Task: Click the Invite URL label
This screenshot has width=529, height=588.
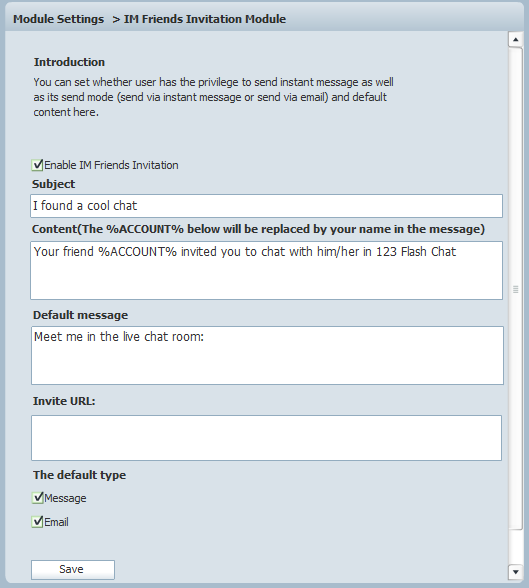Action: click(x=64, y=401)
